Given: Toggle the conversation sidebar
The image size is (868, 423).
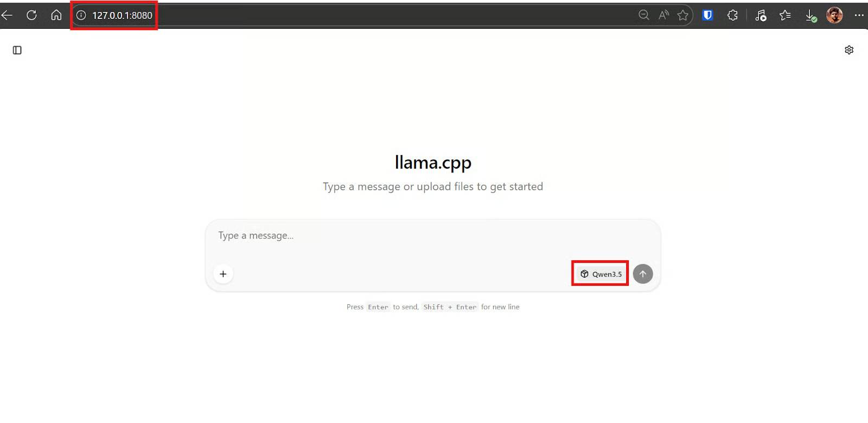Looking at the screenshot, I should tap(17, 49).
